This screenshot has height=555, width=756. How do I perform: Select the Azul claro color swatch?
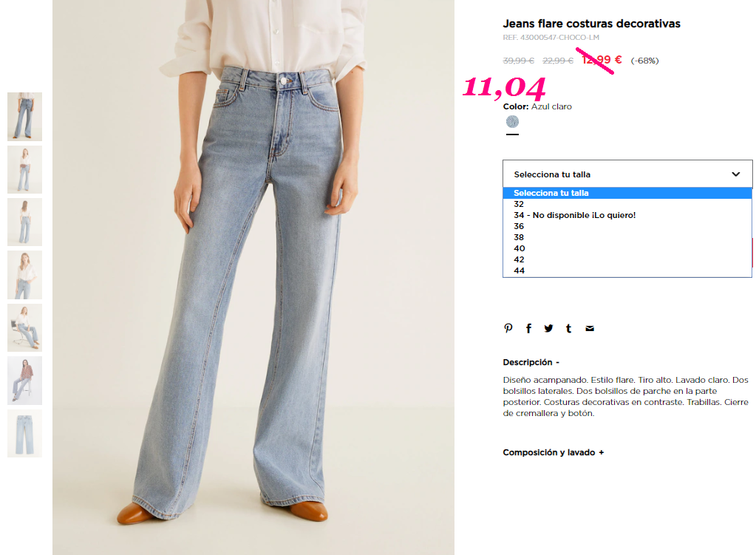pos(512,121)
